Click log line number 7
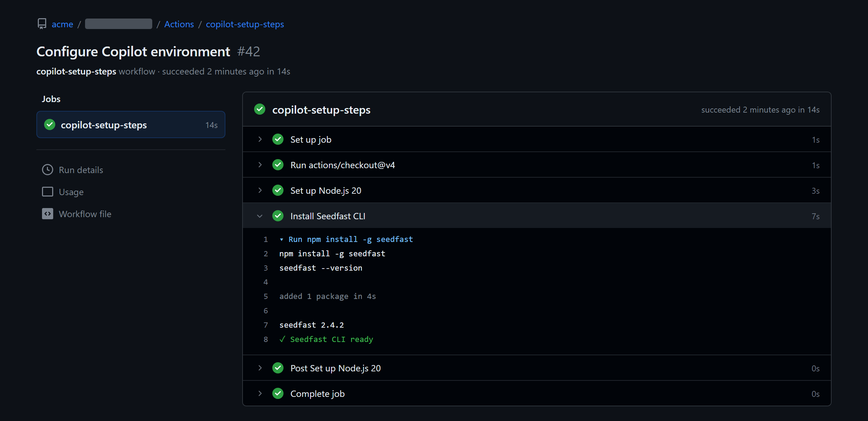868x421 pixels. point(266,325)
